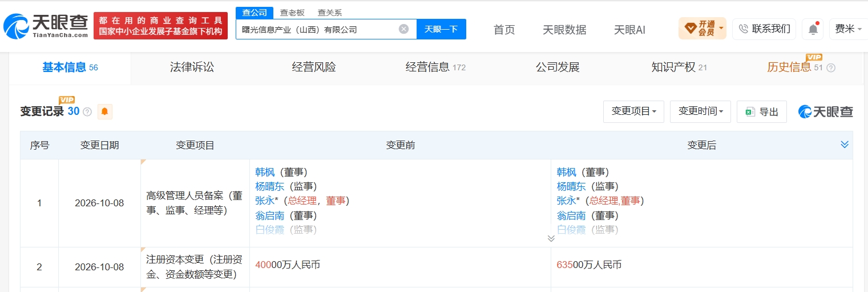The height and width of the screenshot is (292, 868).
Task: Switch to 查老板 search tab
Action: coord(292,13)
